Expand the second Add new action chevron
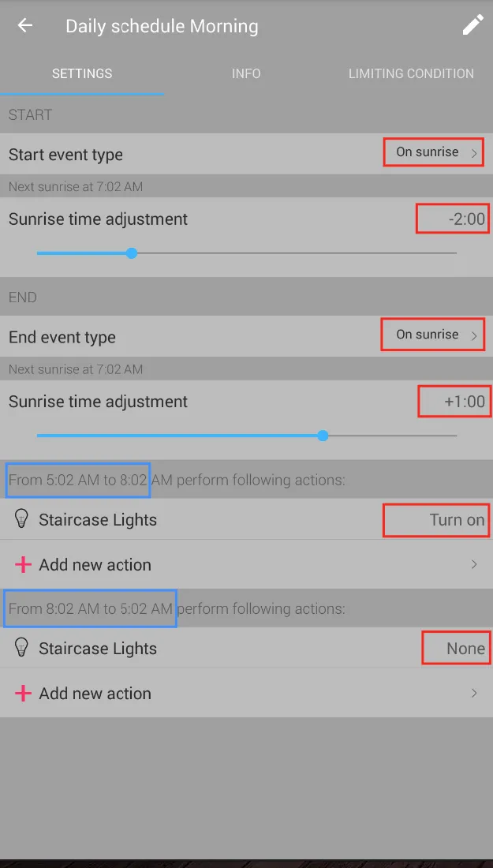493x868 pixels. pyautogui.click(x=474, y=693)
